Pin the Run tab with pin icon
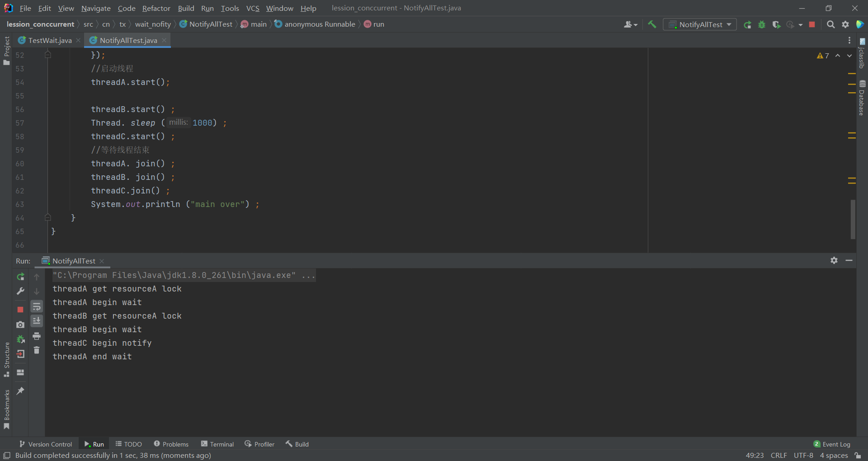 20,391
